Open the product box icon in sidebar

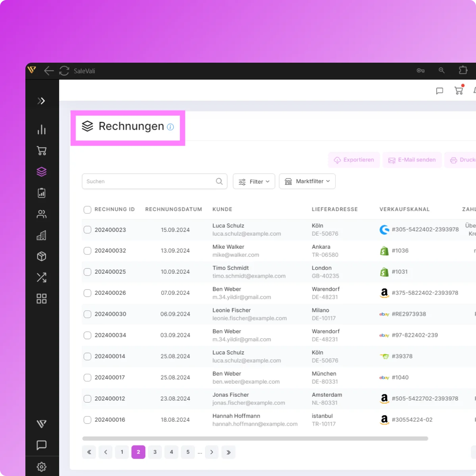click(41, 256)
